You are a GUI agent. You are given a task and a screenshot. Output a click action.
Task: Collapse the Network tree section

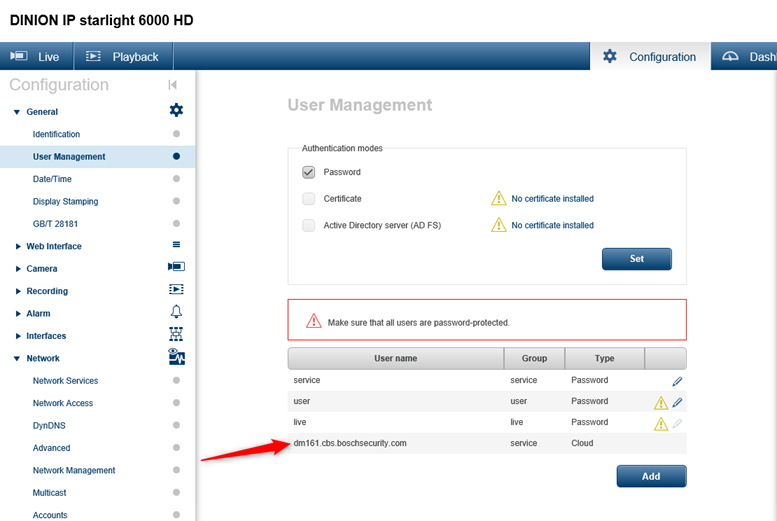pos(17,358)
